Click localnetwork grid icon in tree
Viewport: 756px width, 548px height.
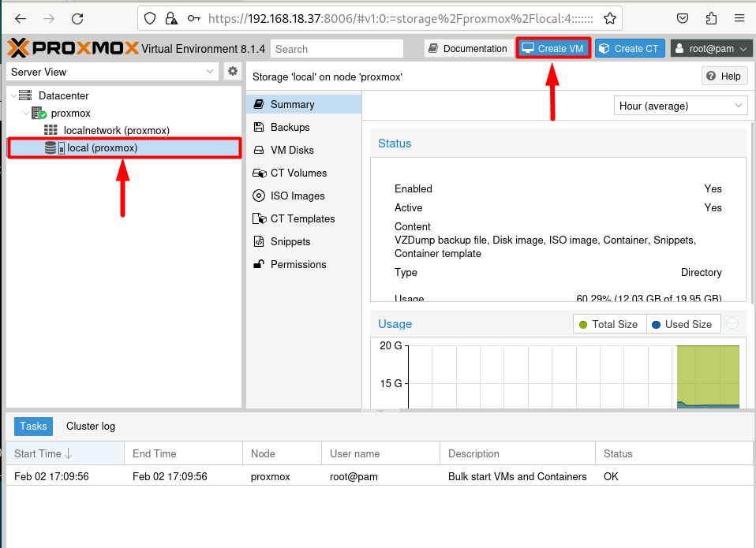pos(51,130)
